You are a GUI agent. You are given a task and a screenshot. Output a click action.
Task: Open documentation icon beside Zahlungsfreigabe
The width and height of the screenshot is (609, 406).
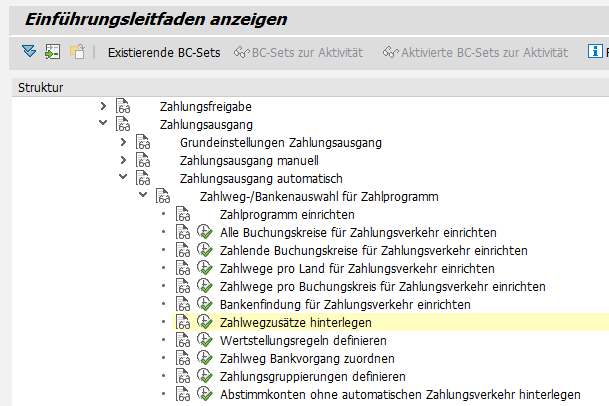coord(123,106)
